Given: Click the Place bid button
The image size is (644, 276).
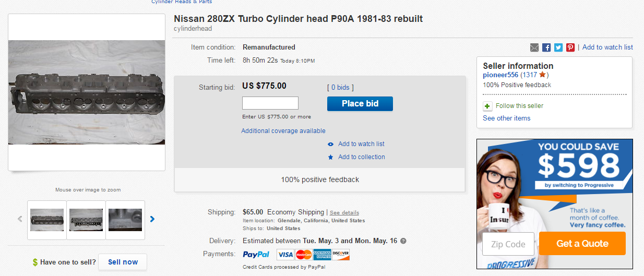Looking at the screenshot, I should [x=360, y=103].
